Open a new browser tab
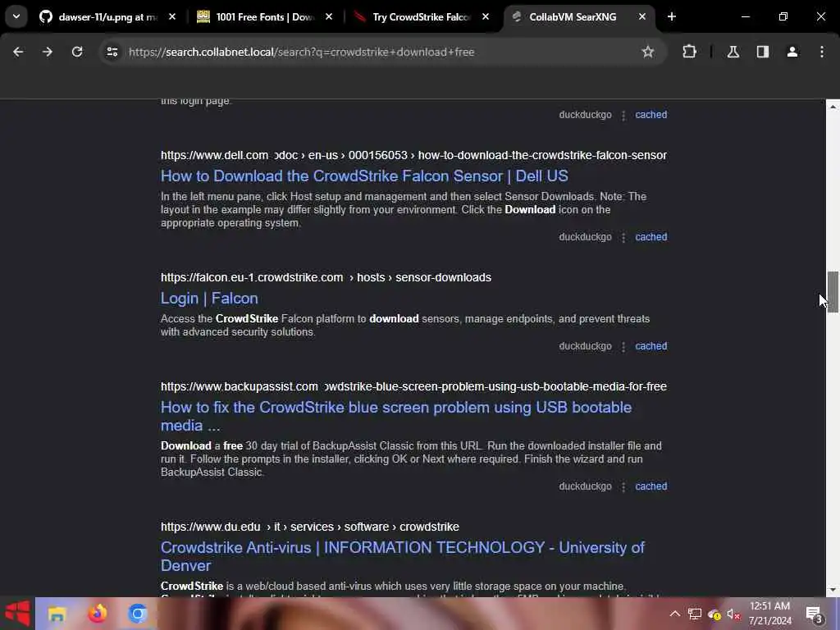Image resolution: width=840 pixels, height=630 pixels. pyautogui.click(x=671, y=17)
